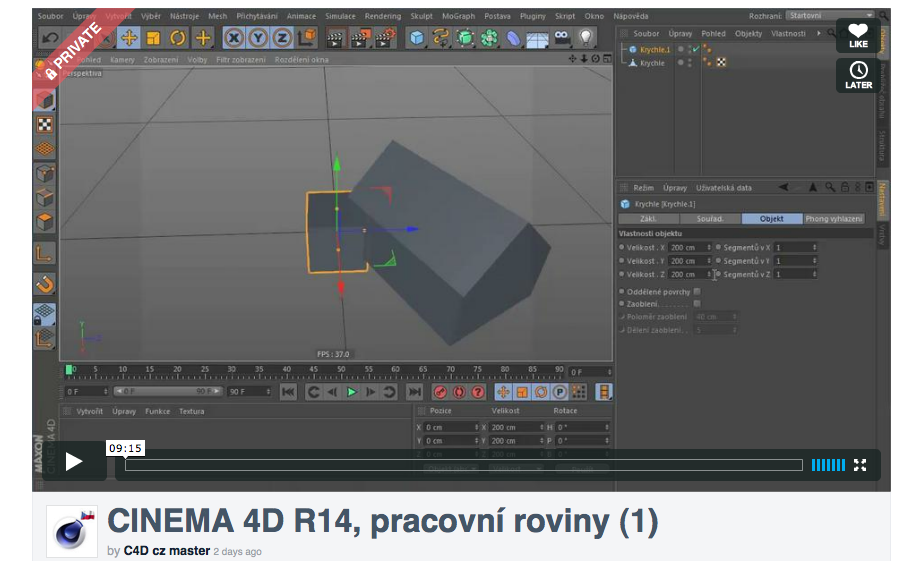The width and height of the screenshot is (921, 561).
Task: Click the orange magnet snap icon
Action: pos(45,285)
